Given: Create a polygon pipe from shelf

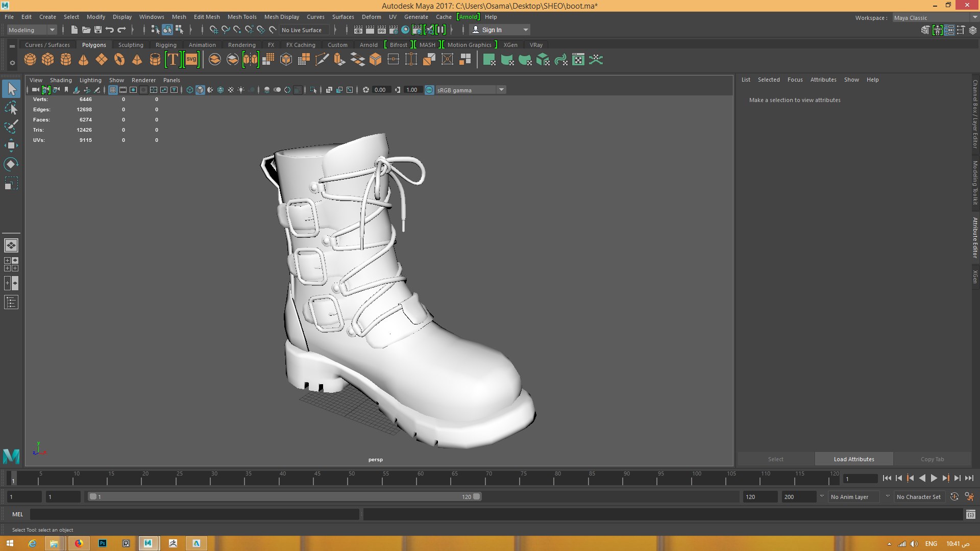Looking at the screenshot, I should [x=155, y=60].
